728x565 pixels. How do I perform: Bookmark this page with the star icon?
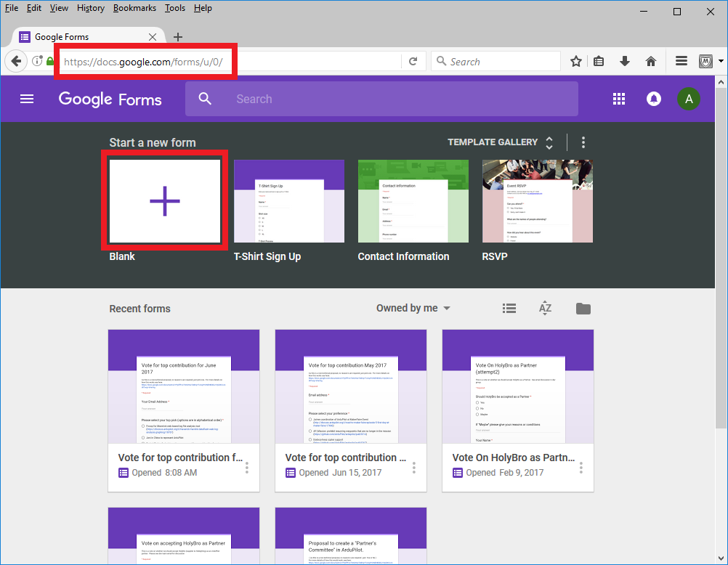(x=576, y=62)
